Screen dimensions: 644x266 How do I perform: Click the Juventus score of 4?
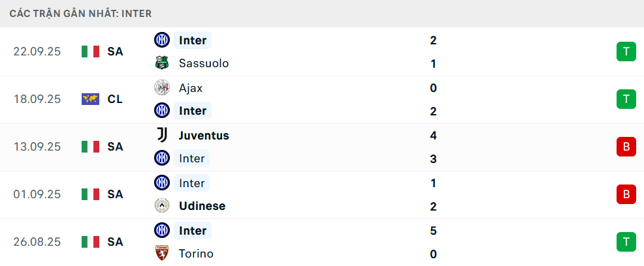coord(433,136)
